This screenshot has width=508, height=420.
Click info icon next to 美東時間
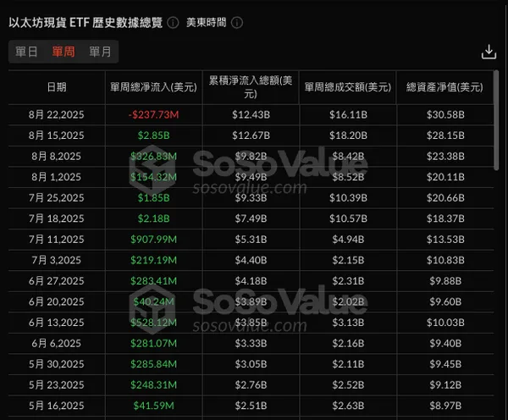click(236, 22)
